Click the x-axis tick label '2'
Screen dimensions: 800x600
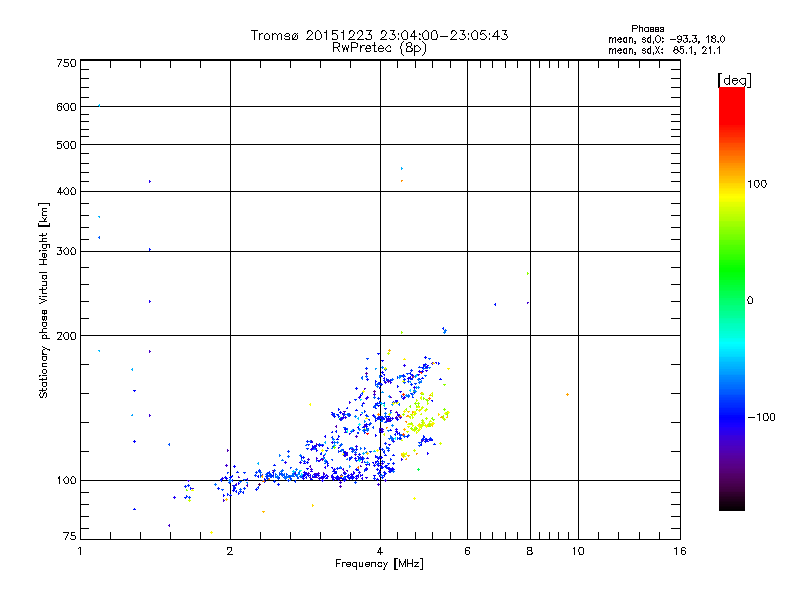click(x=230, y=551)
